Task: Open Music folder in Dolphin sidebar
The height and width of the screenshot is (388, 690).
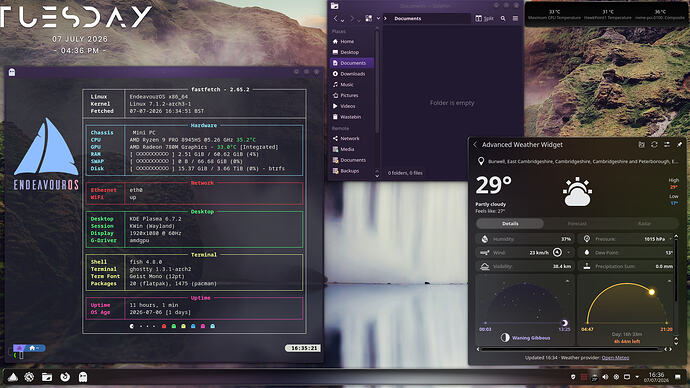Action: click(352, 84)
